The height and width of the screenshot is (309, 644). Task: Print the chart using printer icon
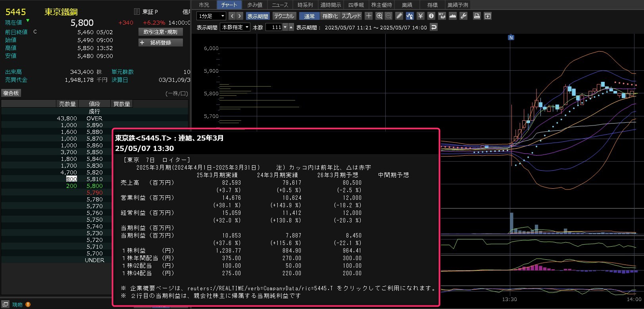(x=477, y=16)
